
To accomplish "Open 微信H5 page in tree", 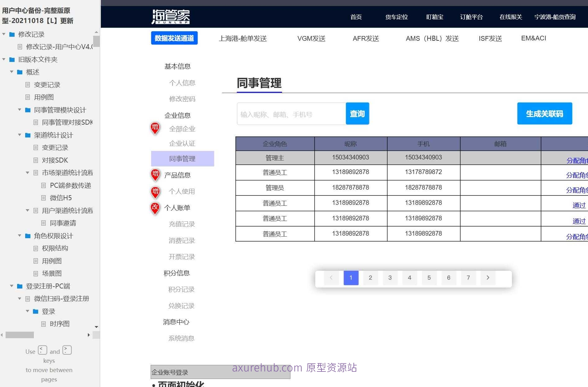I will pos(61,198).
